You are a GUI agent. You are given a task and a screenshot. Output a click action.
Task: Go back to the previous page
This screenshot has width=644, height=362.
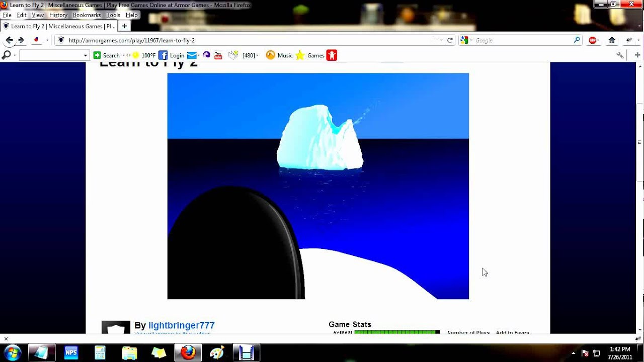[9, 40]
